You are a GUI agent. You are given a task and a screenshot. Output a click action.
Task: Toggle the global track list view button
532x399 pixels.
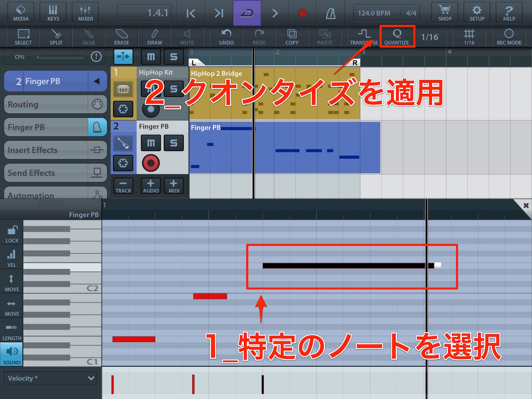pyautogui.click(x=123, y=57)
